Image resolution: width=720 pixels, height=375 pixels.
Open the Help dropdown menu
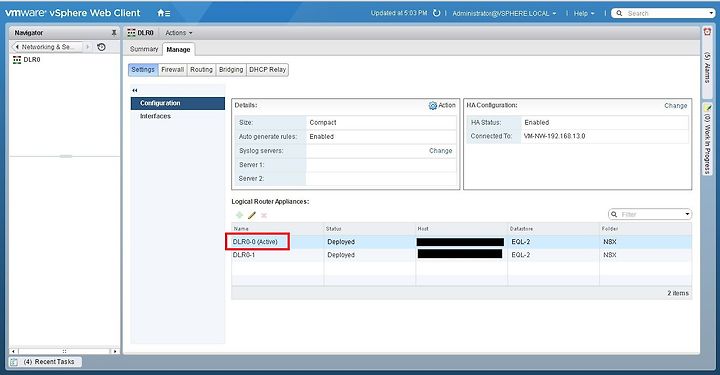coord(584,13)
